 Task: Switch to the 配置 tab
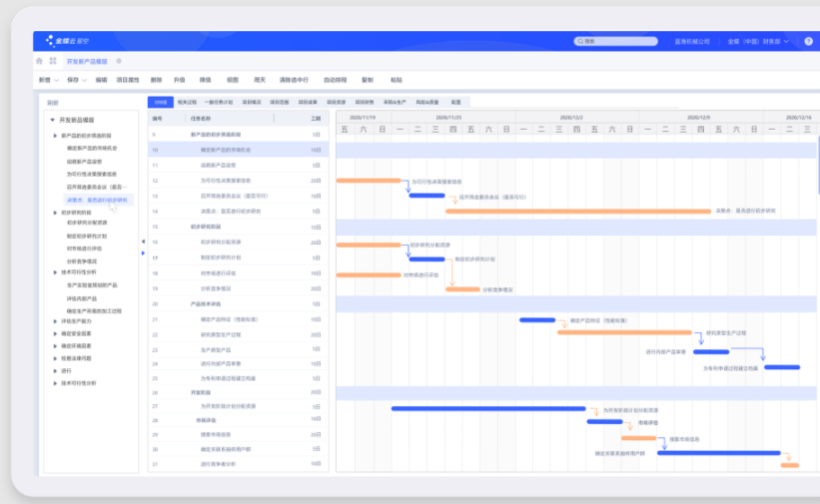click(x=456, y=102)
